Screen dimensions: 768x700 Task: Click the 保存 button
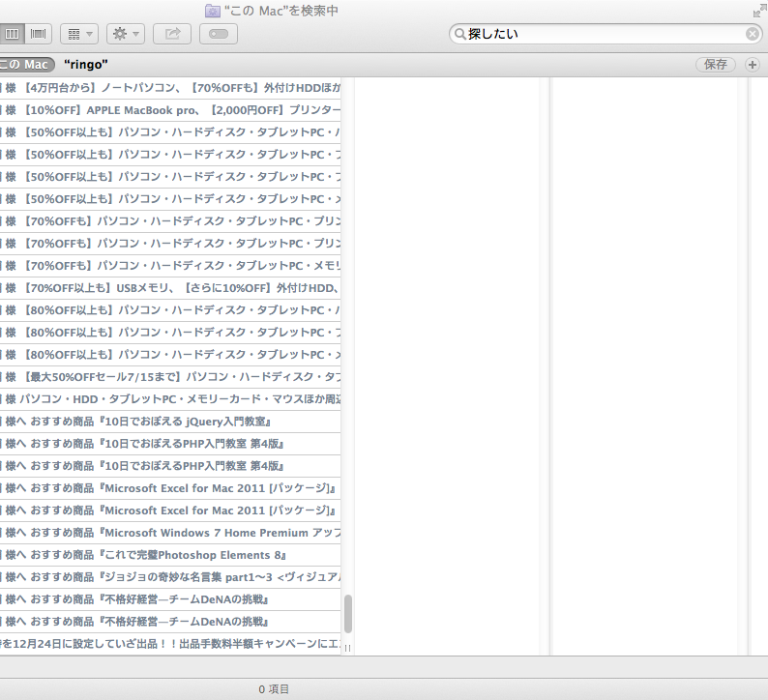(x=716, y=65)
